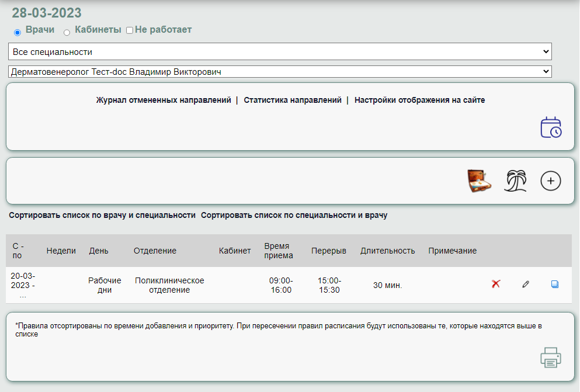The image size is (580, 392).
Task: Click the briefcase business trip icon
Action: 479,181
